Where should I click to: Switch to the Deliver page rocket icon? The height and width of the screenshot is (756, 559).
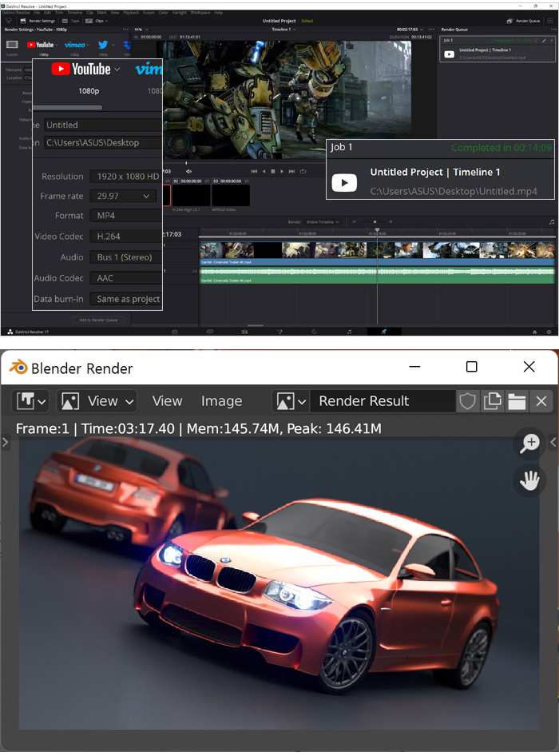coord(384,332)
